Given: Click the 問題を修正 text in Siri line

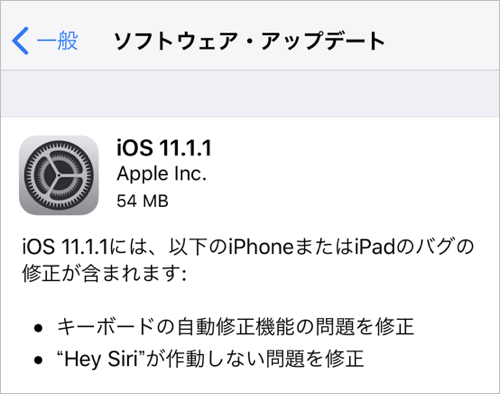Looking at the screenshot, I should [315, 359].
